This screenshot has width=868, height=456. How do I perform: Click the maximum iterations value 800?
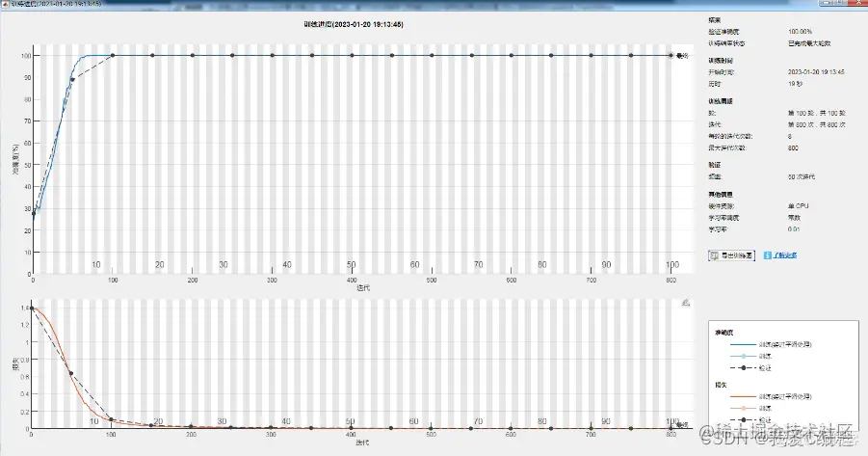793,148
